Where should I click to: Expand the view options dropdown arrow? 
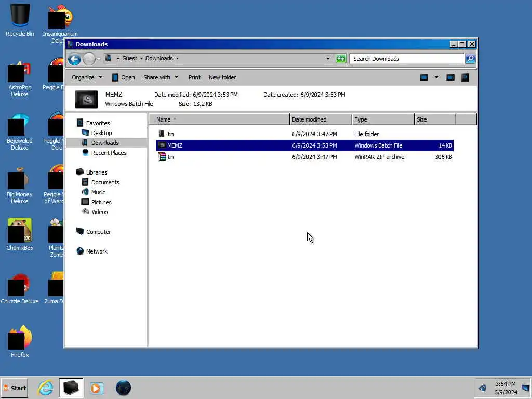tap(436, 78)
